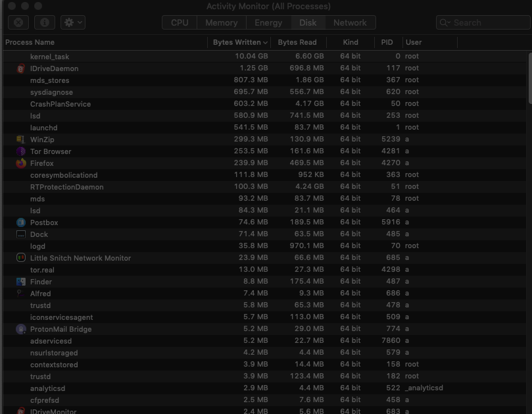
Task: Click the Dock process icon
Action: point(20,234)
